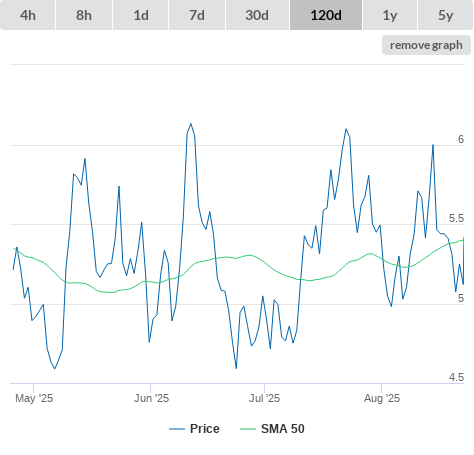Toggle the SMA 50 legend entry

point(272,429)
